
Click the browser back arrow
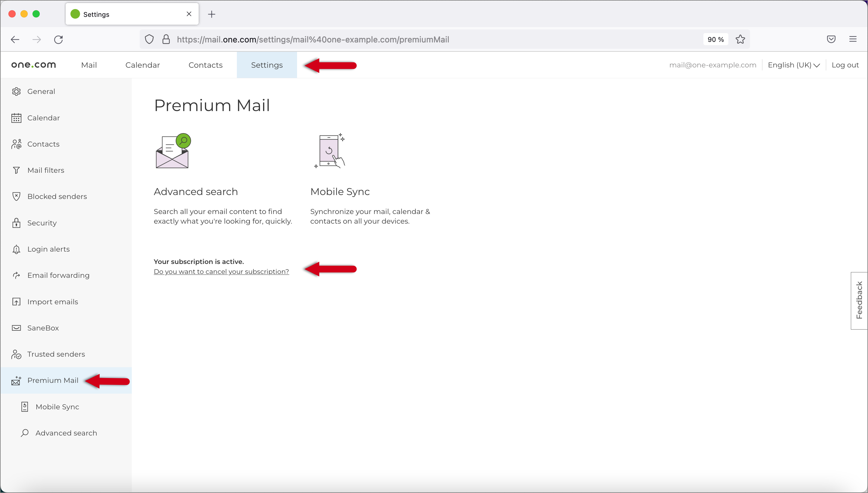[x=15, y=40]
